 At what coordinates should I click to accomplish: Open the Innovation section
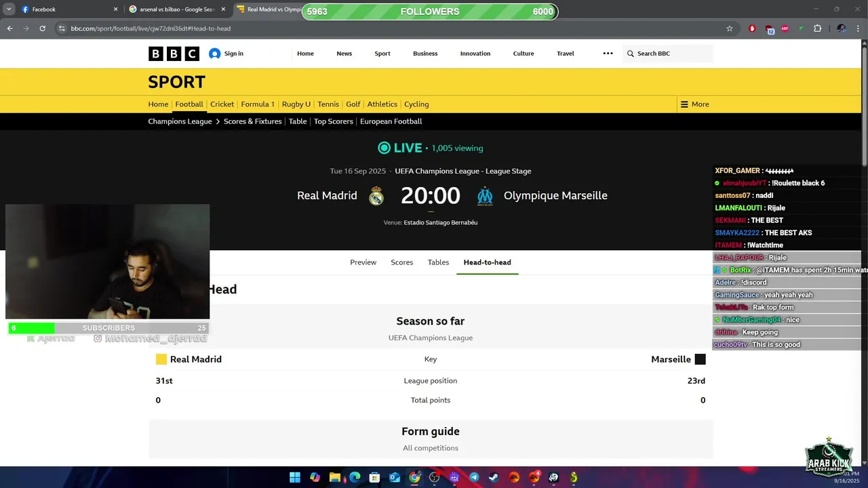coord(475,54)
